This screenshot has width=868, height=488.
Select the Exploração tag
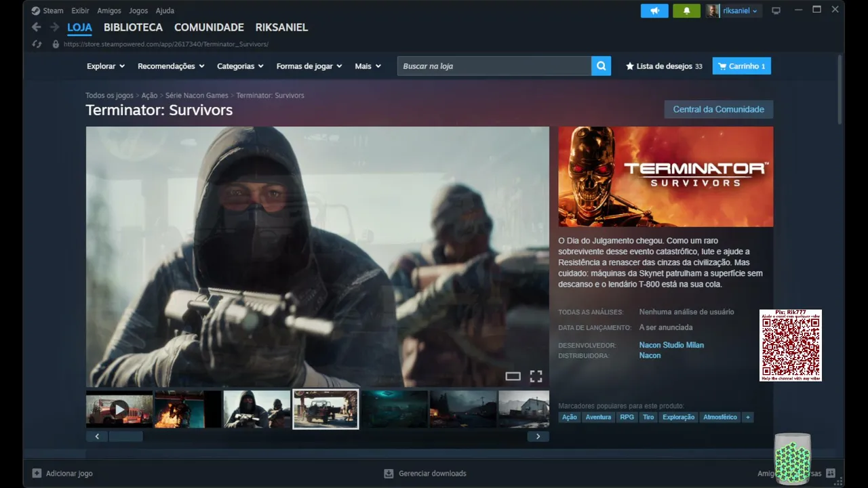click(679, 418)
